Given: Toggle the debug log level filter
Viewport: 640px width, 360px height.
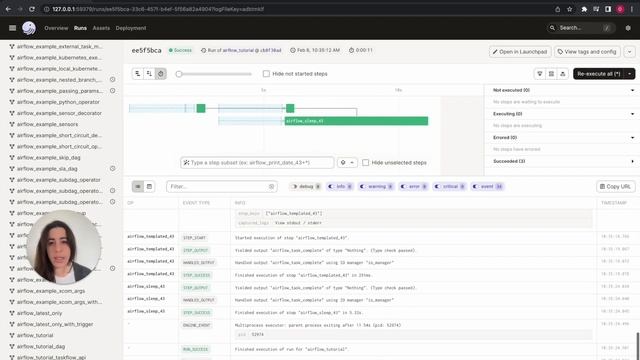Looking at the screenshot, I should click(306, 187).
